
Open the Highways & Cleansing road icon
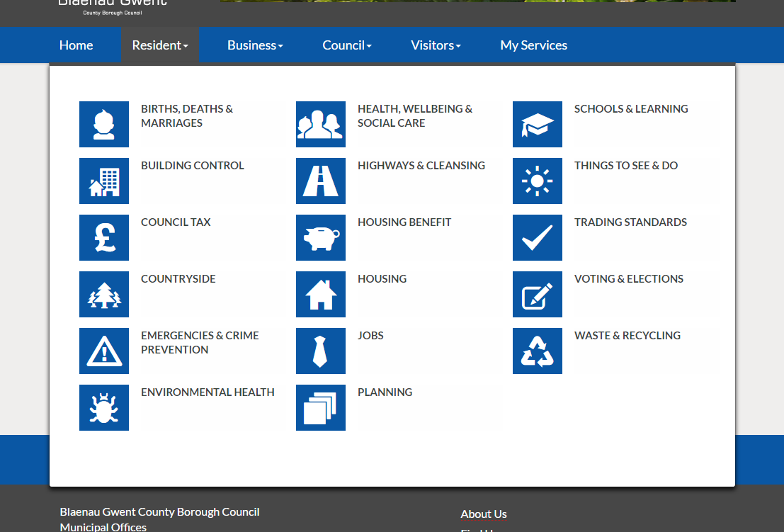point(321,181)
